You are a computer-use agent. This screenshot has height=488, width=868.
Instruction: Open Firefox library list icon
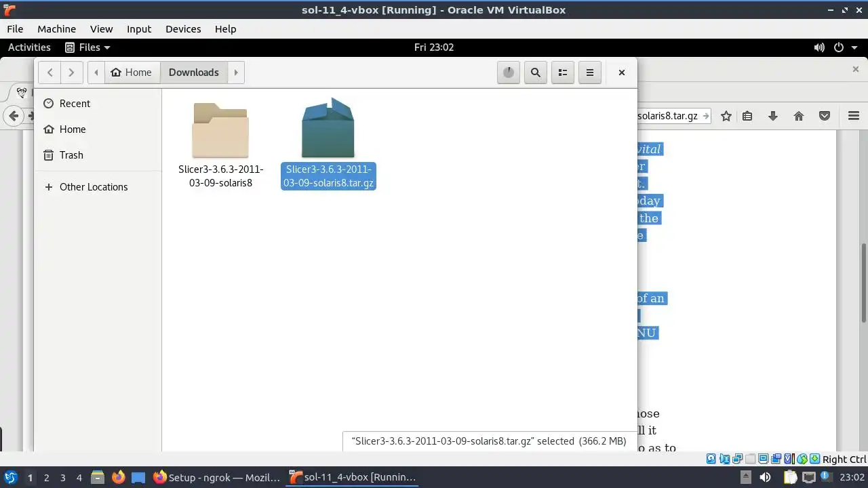pos(747,116)
